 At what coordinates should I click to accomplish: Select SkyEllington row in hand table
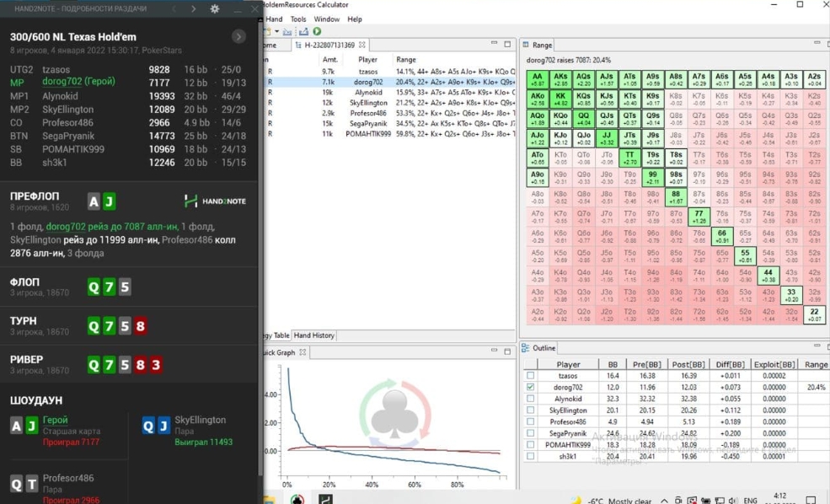coord(389,103)
